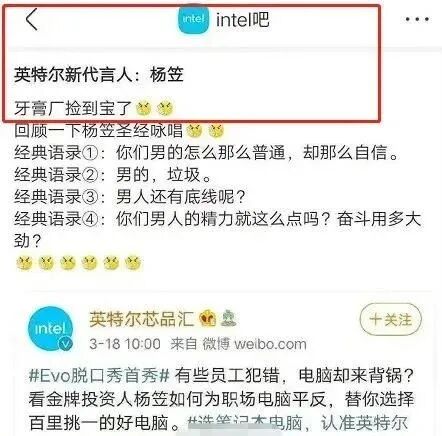The height and width of the screenshot is (436, 442).
Task: Tap the membership crown badge beside account name
Action: (207, 319)
